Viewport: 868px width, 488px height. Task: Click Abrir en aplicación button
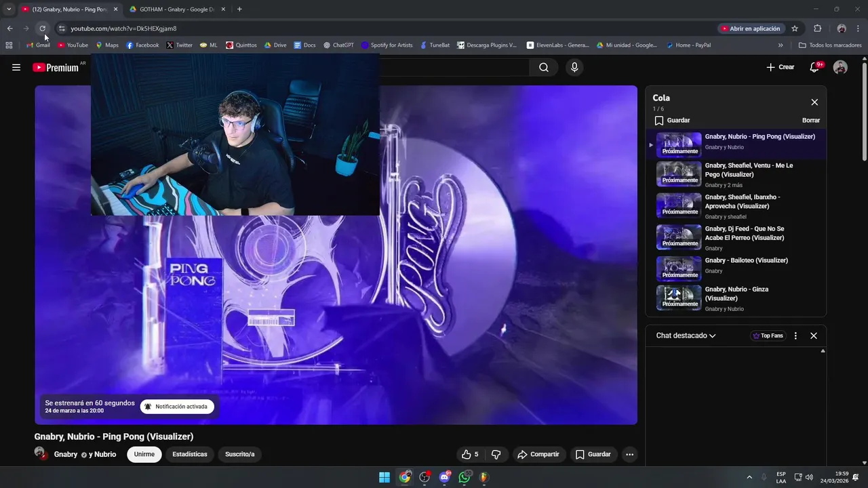pos(751,28)
